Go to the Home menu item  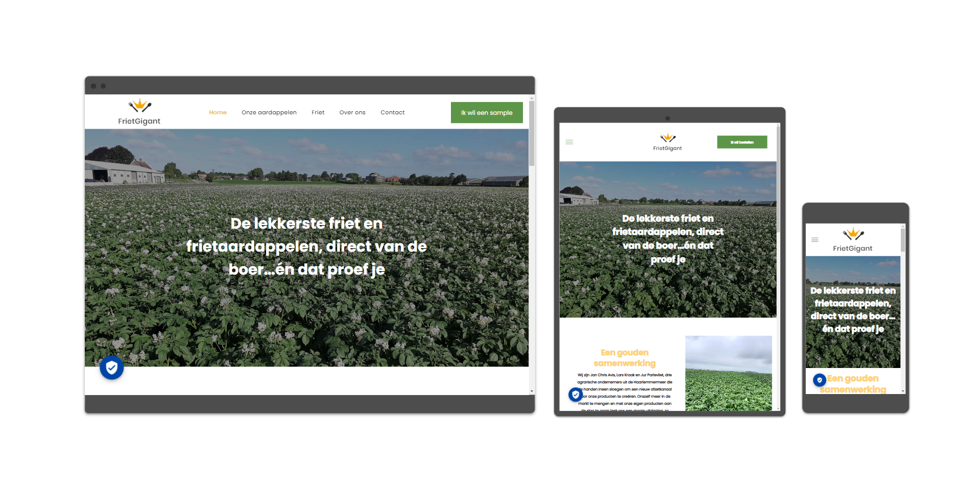[x=218, y=112]
